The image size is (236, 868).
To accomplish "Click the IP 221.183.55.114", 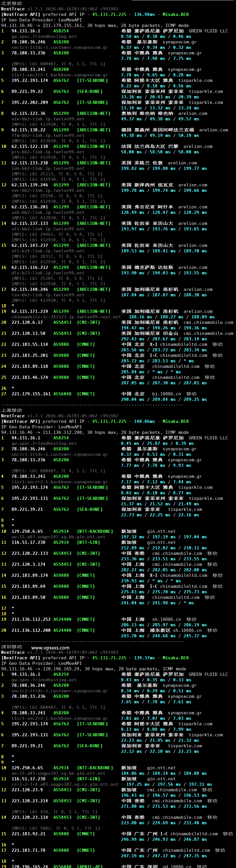I will pyautogui.click(x=30, y=345).
